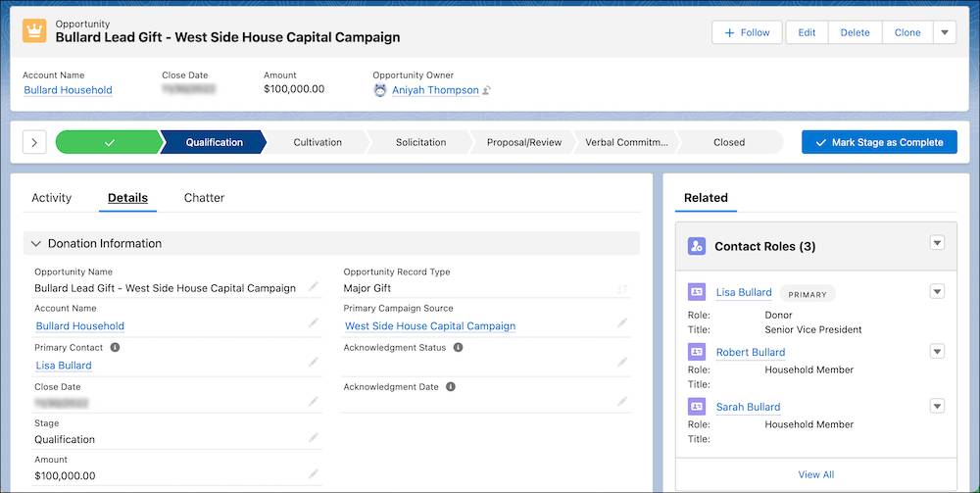This screenshot has height=493, width=980.
Task: Click Mark Stage as Complete
Action: click(x=879, y=142)
